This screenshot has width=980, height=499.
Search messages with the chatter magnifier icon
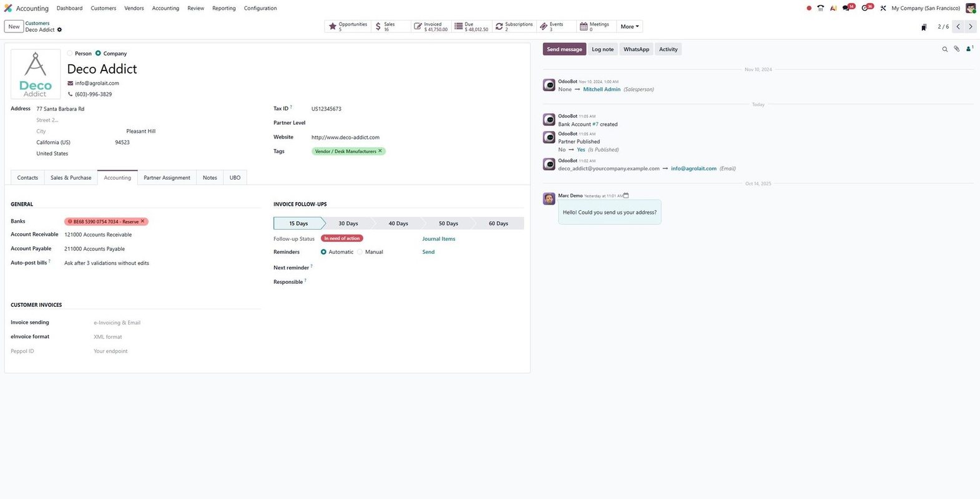(x=944, y=49)
